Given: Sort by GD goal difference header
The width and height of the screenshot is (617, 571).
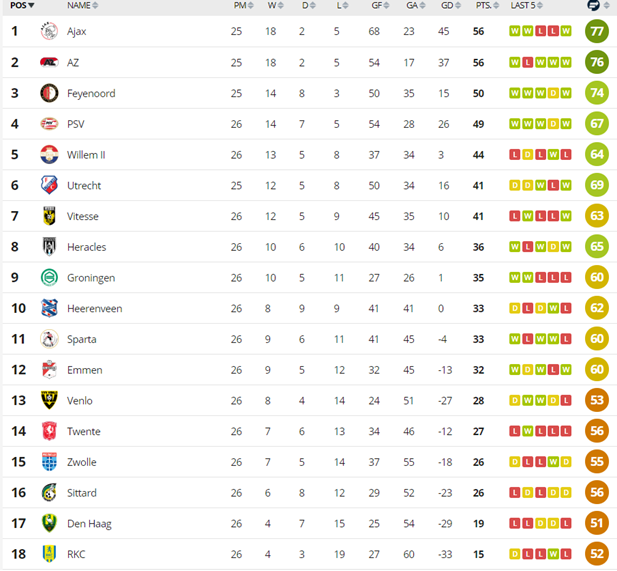Looking at the screenshot, I should click(451, 5).
